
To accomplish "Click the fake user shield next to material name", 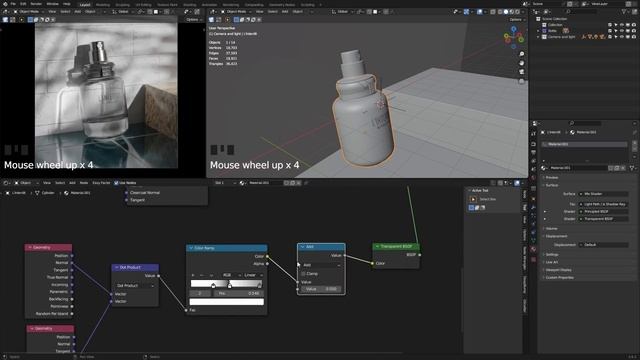I will (611, 168).
